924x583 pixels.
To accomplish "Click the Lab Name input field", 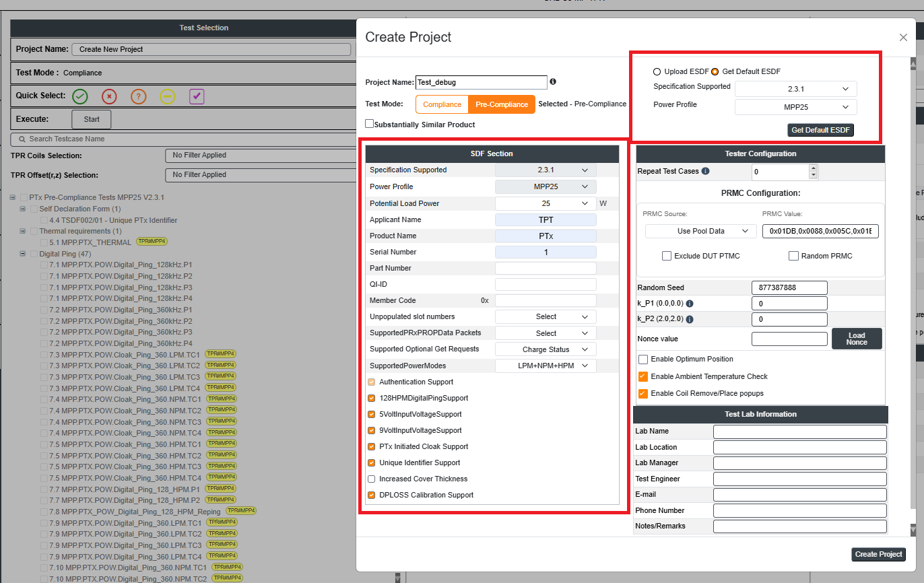I will point(800,432).
